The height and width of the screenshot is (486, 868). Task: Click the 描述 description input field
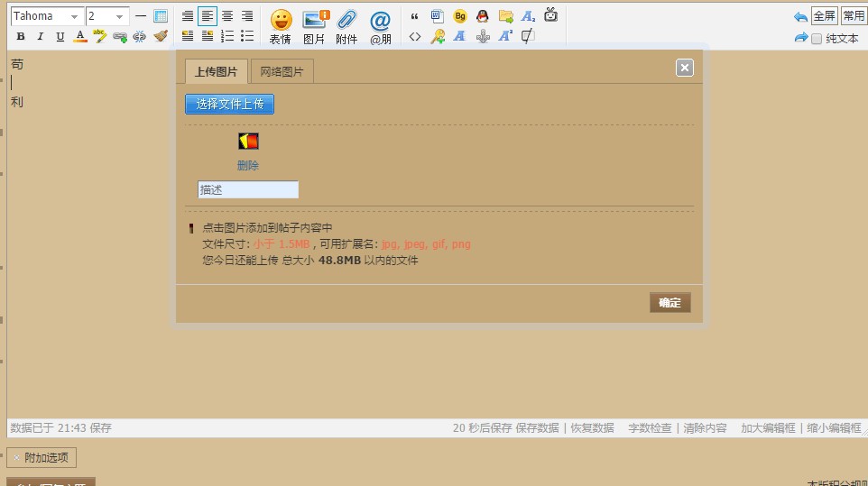click(x=248, y=189)
